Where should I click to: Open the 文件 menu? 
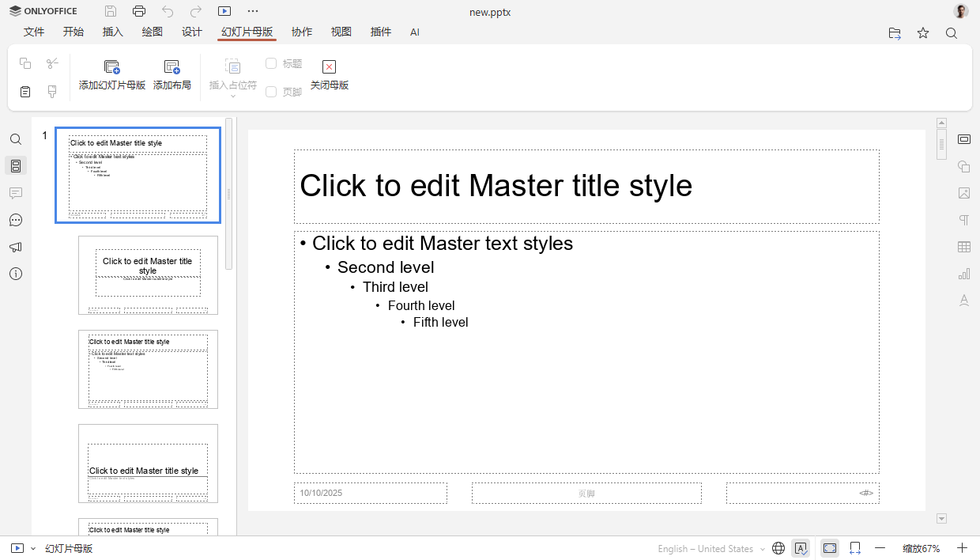(34, 32)
